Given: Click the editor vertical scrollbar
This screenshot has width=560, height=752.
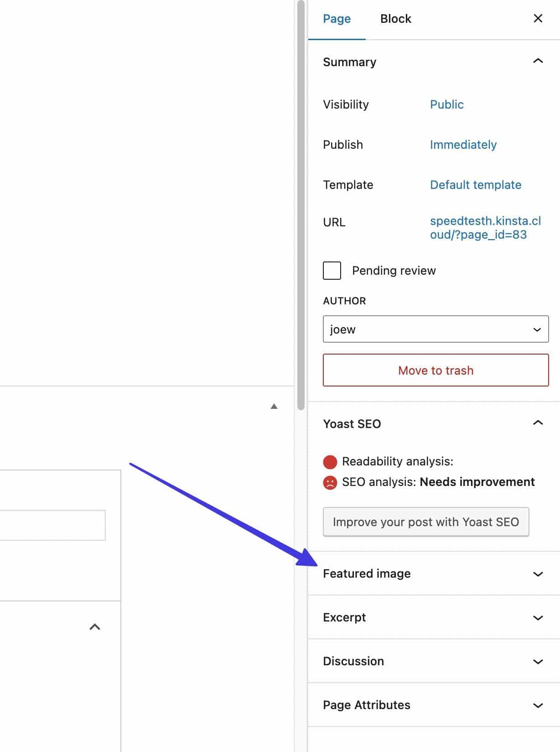Looking at the screenshot, I should [301, 205].
